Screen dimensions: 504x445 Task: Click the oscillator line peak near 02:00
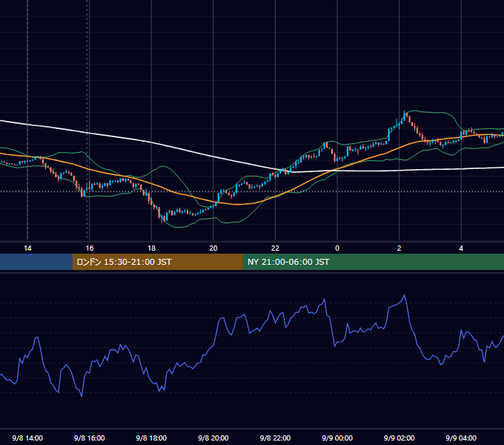pos(405,295)
